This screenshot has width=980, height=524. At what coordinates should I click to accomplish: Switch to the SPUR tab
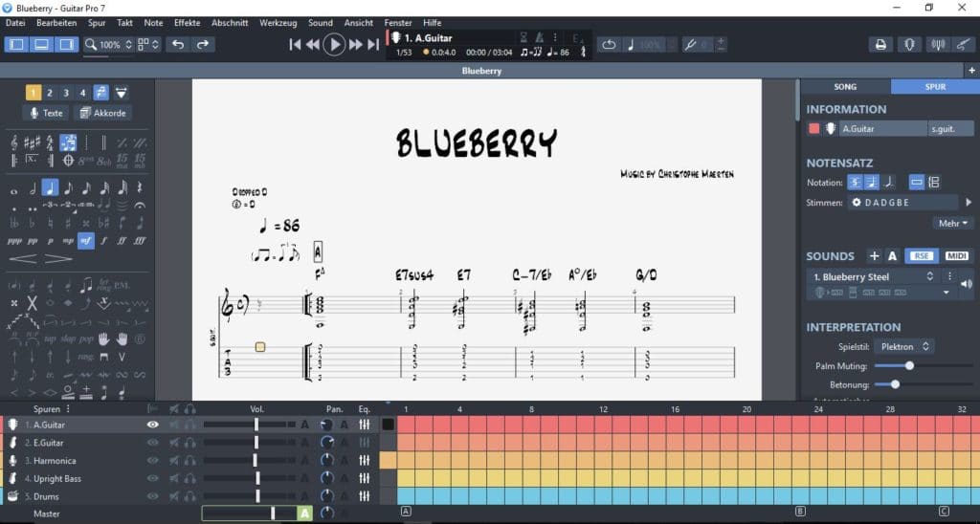click(x=935, y=87)
